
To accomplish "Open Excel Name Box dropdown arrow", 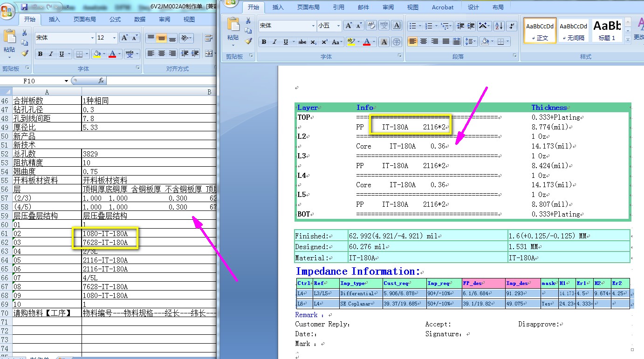I will pyautogui.click(x=67, y=81).
